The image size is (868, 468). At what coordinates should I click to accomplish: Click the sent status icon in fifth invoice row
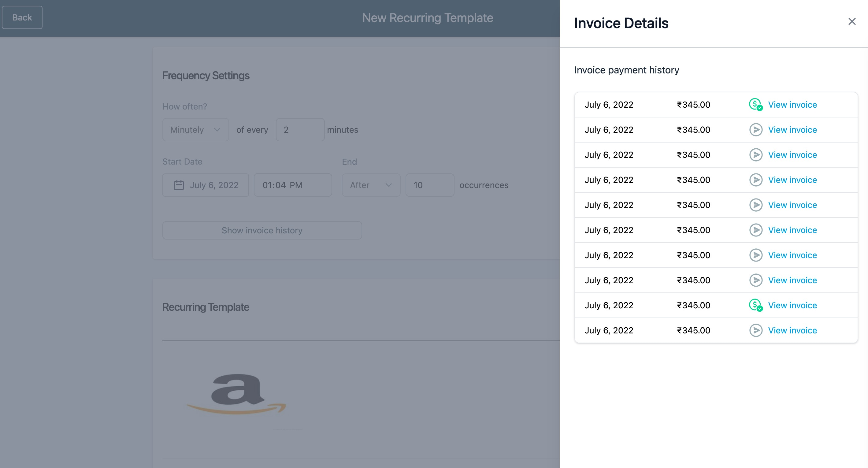(x=755, y=205)
